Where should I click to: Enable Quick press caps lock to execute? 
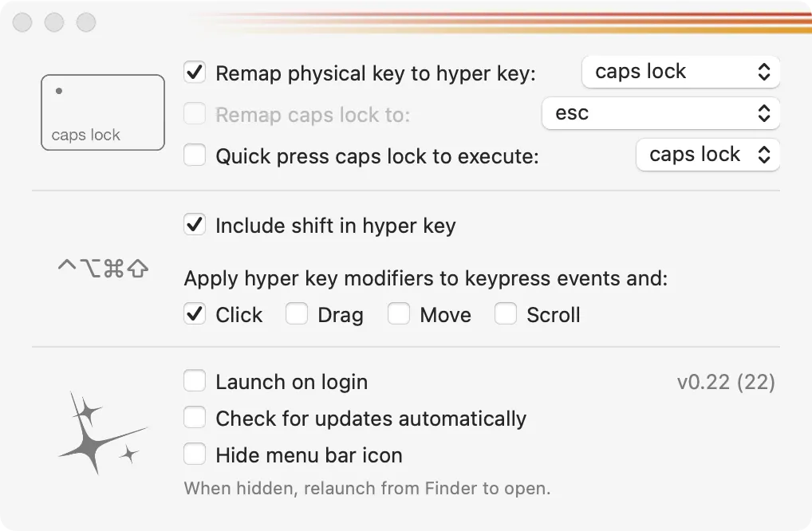[195, 155]
